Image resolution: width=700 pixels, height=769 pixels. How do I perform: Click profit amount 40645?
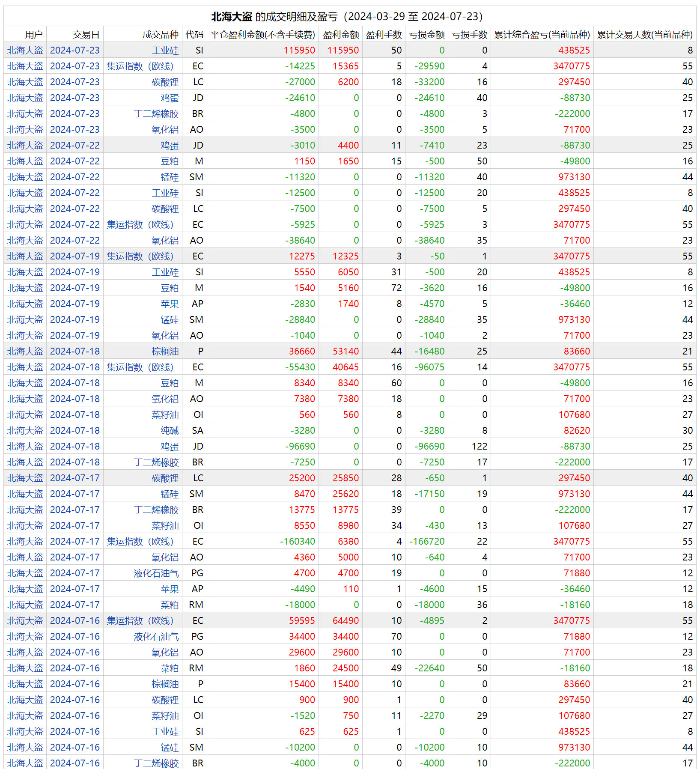coord(346,367)
